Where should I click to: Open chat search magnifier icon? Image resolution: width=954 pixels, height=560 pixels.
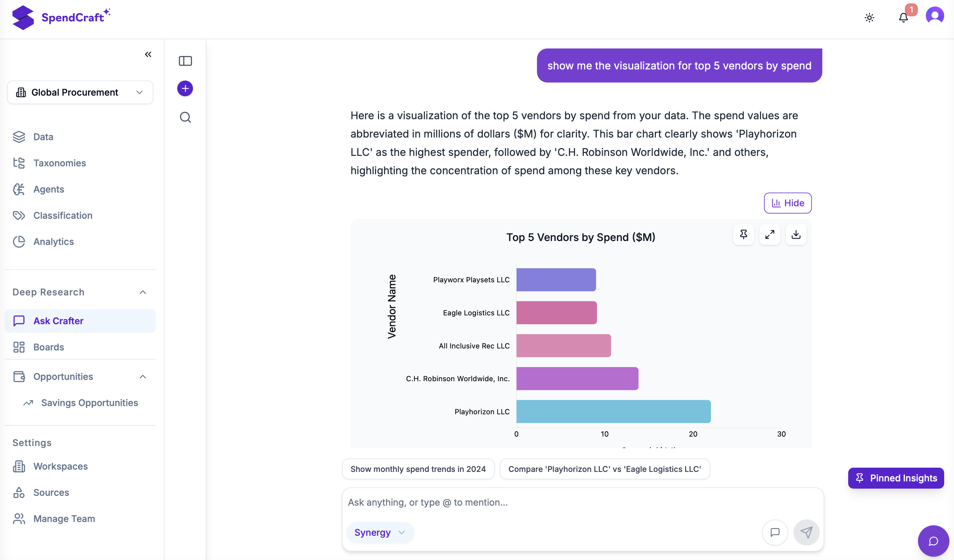click(x=185, y=117)
